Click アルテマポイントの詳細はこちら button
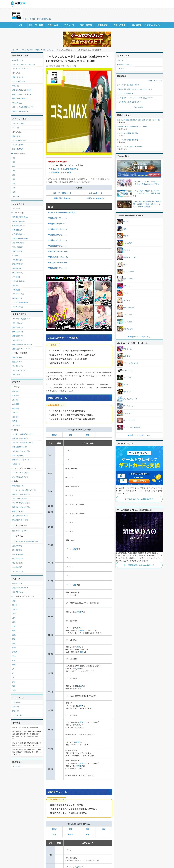This screenshot has width=174, height=868. [x=139, y=499]
